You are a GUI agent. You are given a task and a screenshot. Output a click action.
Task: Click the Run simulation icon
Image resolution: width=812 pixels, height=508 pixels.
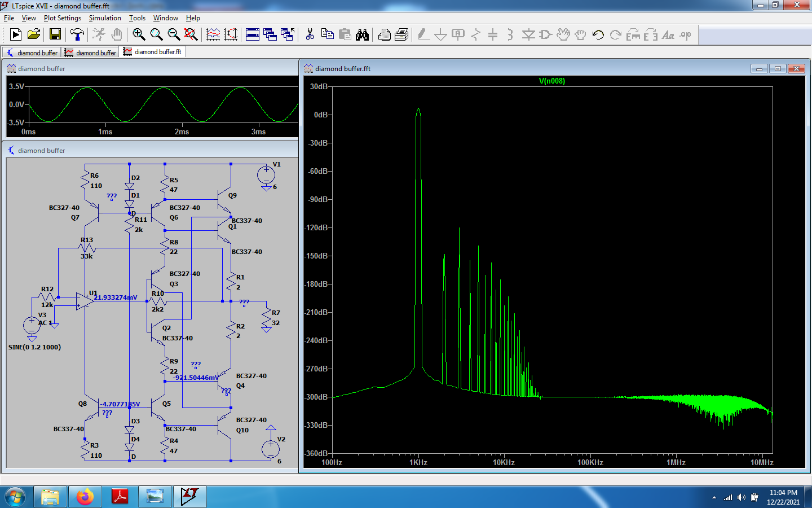click(16, 35)
